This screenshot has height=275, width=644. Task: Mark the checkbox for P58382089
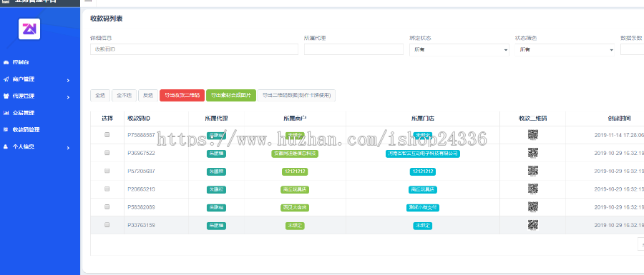tap(107, 206)
